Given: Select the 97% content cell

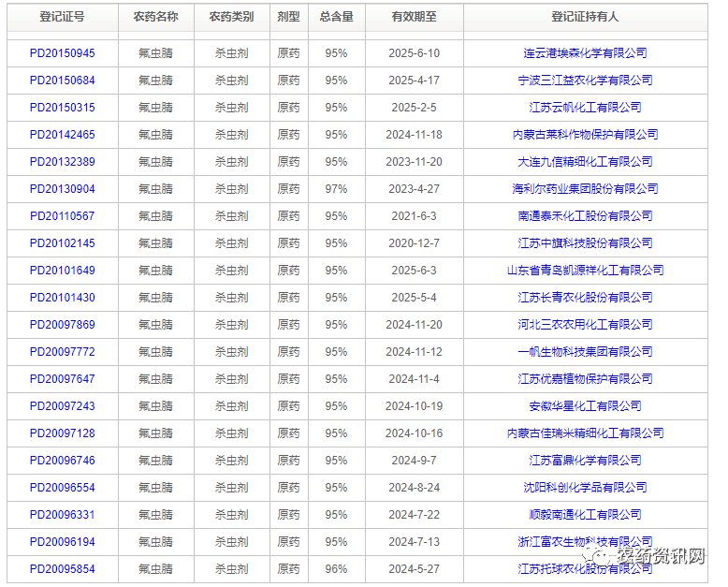Looking at the screenshot, I should tap(336, 189).
